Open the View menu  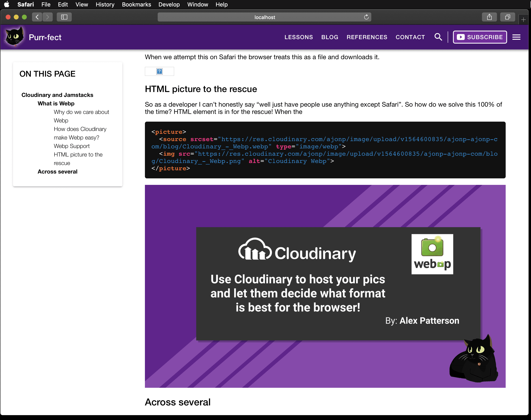[x=82, y=4]
